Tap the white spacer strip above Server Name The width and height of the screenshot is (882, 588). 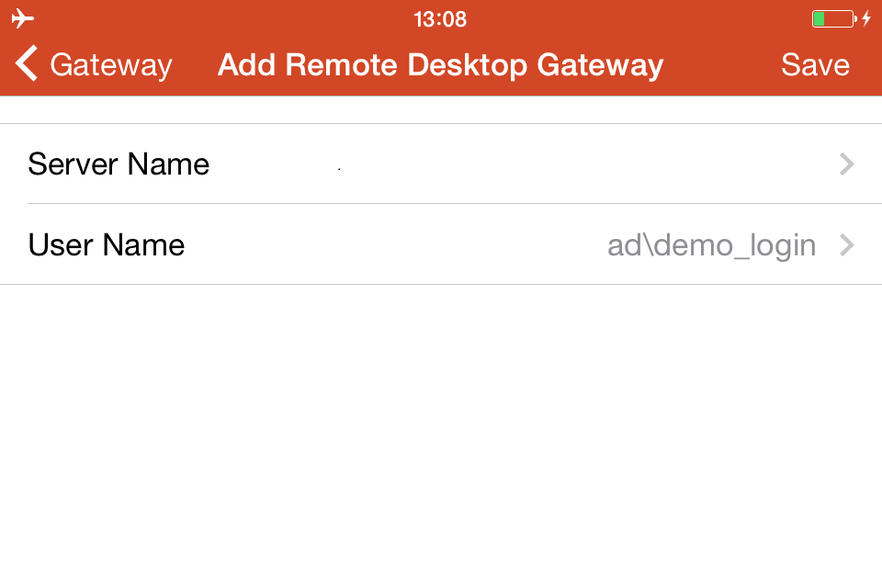click(441, 109)
